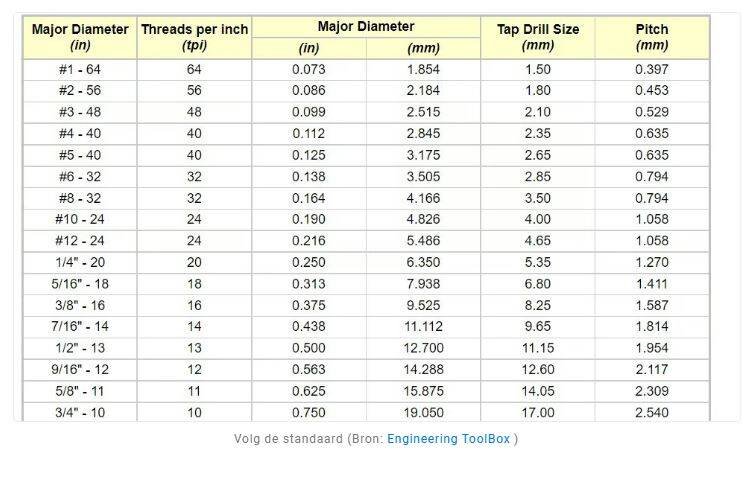Click the 19.050 mm diameter cell
Image resolution: width=742 pixels, height=478 pixels.
tap(424, 412)
